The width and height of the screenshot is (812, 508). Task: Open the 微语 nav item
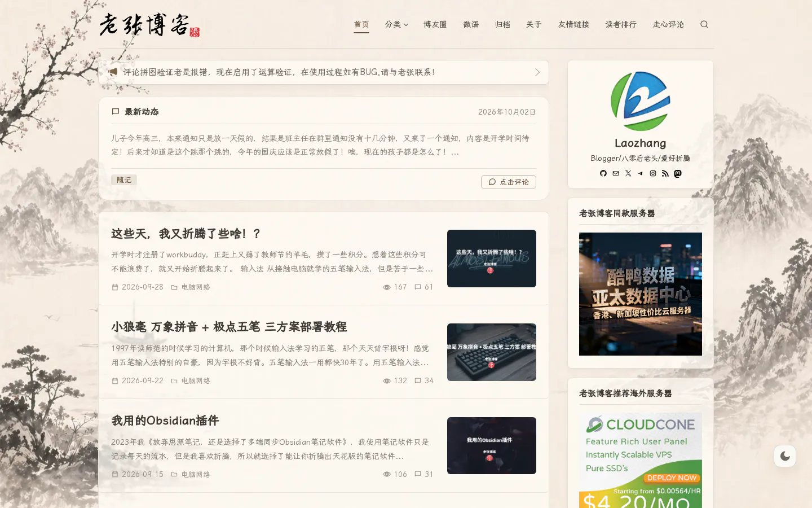point(471,24)
